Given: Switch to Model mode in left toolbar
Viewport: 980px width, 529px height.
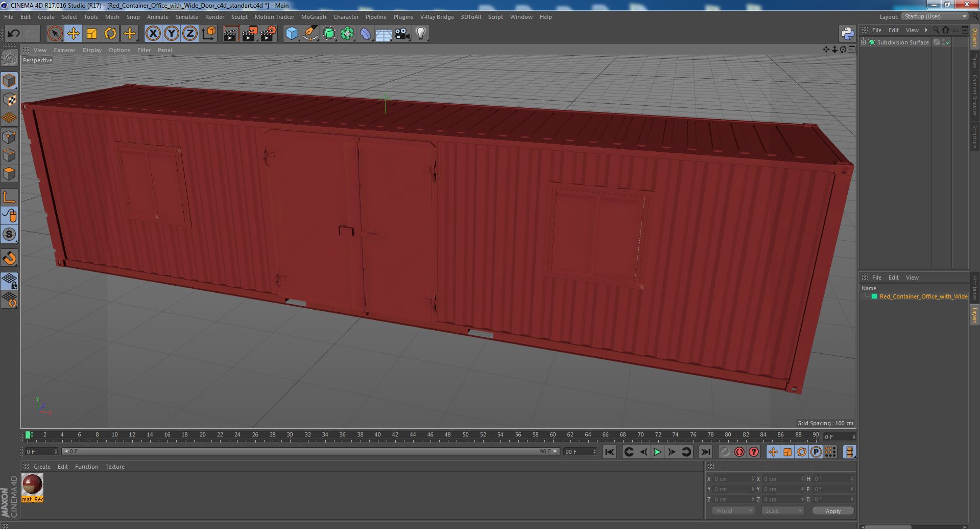Looking at the screenshot, I should (9, 81).
